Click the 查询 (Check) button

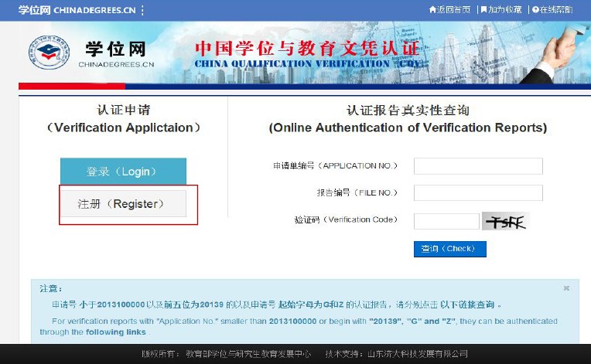[x=449, y=249]
